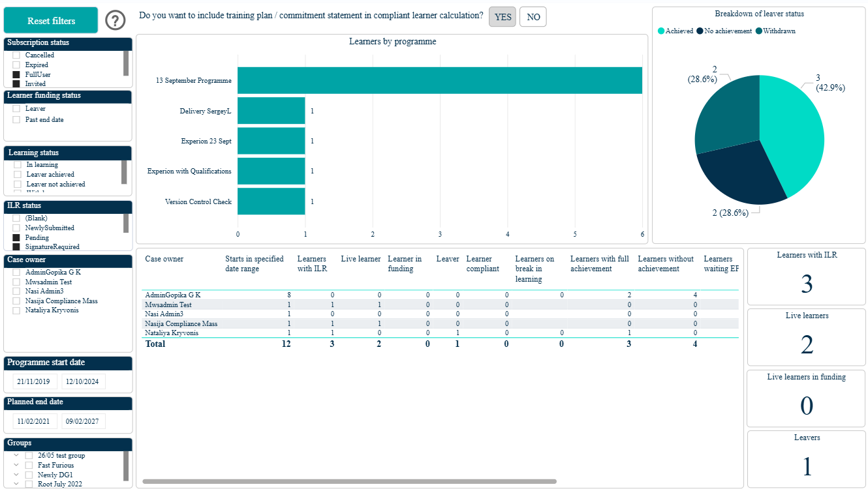Click the Reset filters button
Viewport: 868px width, 491px height.
coord(51,21)
